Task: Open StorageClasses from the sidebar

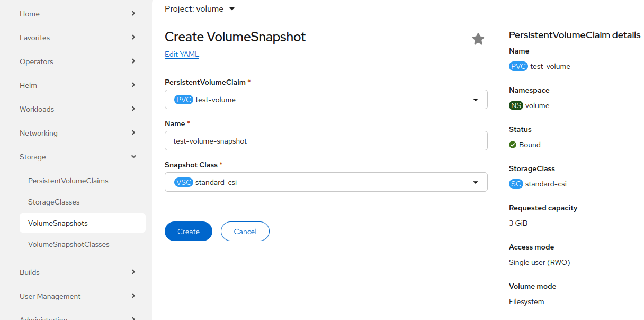Action: click(x=53, y=202)
